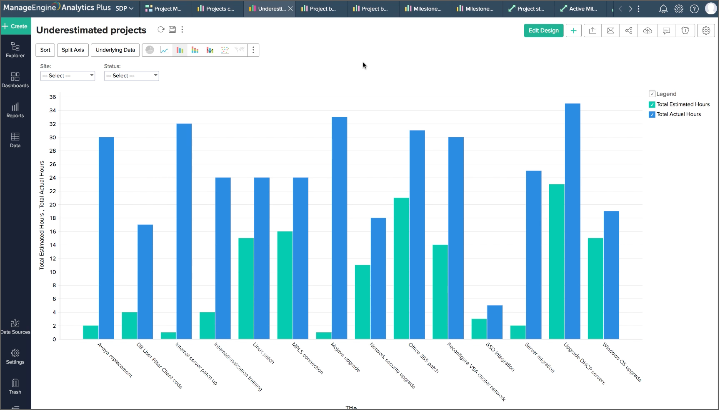This screenshot has width=719, height=410.
Task: Switch to line chart type
Action: point(164,49)
